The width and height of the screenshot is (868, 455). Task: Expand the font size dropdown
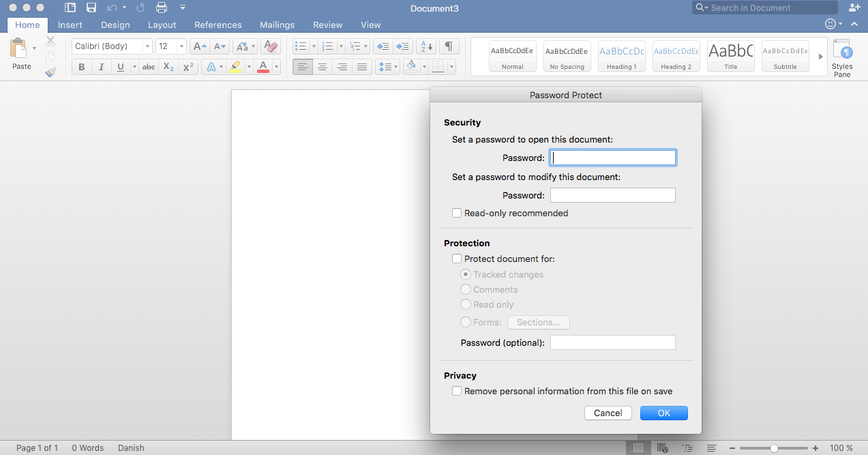click(181, 46)
